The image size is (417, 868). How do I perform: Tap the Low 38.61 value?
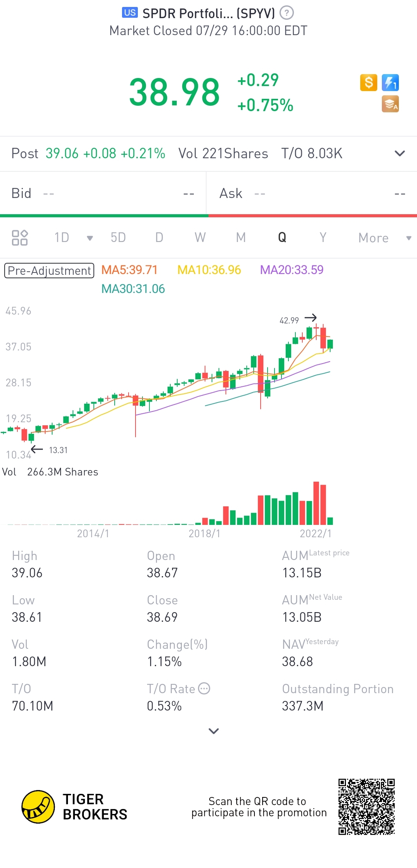[27, 617]
